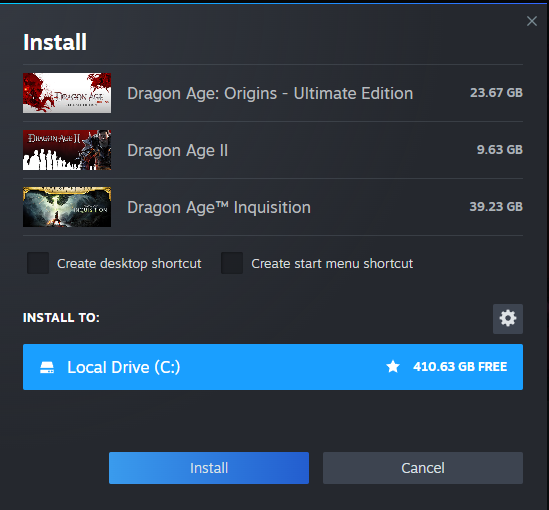Click Dragon Age: Origins cover thumbnail
Screen dimensions: 549x510
(x=67, y=93)
